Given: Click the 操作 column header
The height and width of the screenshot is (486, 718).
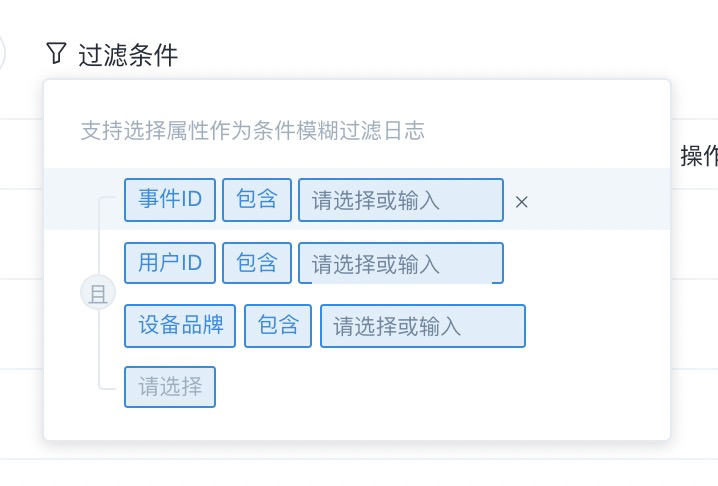Looking at the screenshot, I should (x=699, y=156).
